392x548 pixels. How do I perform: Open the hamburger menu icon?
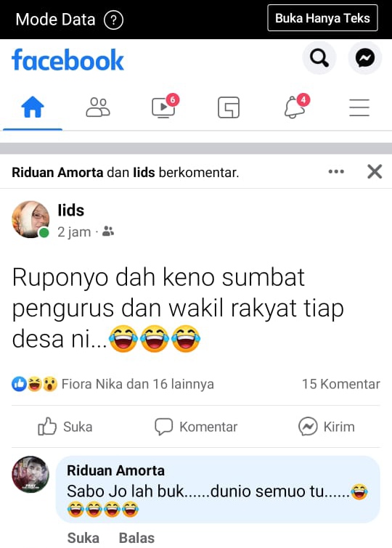[x=359, y=107]
